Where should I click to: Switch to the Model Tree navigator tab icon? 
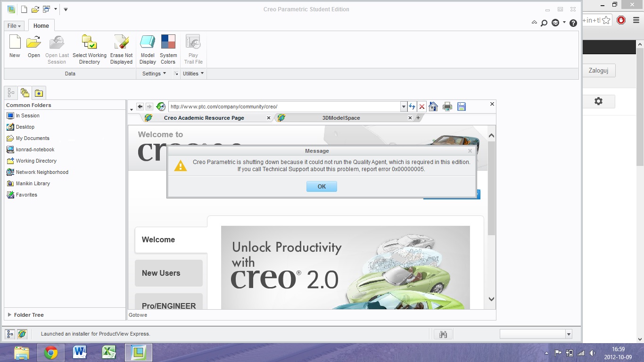(11, 93)
